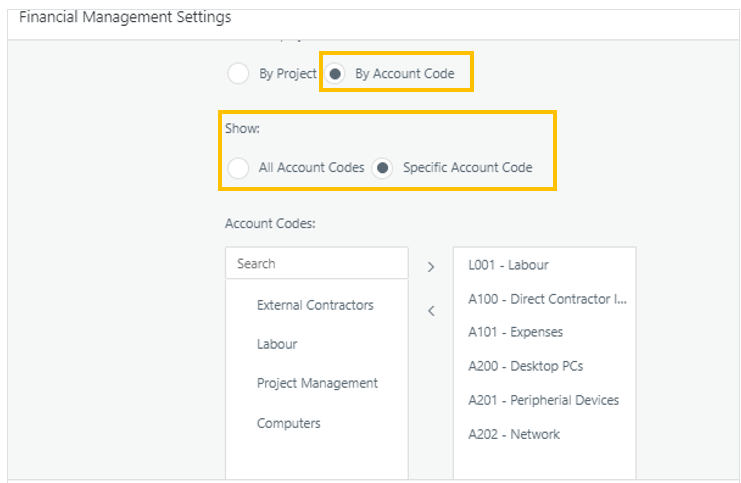
Task: Click the right arrow to add code
Action: (431, 267)
